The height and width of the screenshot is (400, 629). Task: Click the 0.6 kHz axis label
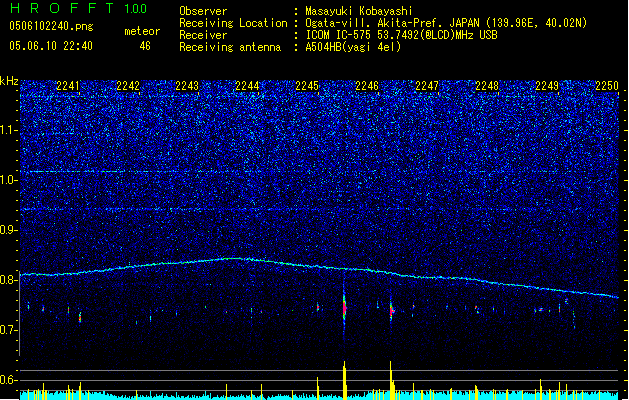click(x=9, y=380)
